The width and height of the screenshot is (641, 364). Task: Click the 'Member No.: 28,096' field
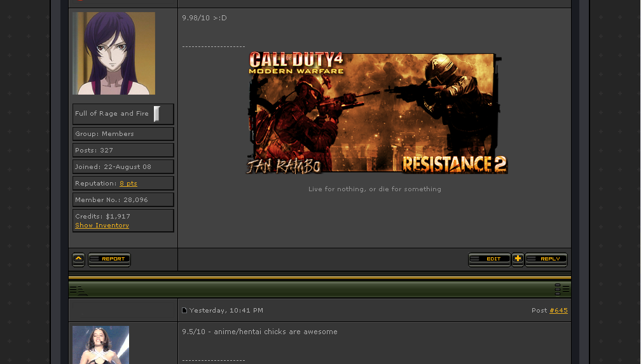[123, 199]
